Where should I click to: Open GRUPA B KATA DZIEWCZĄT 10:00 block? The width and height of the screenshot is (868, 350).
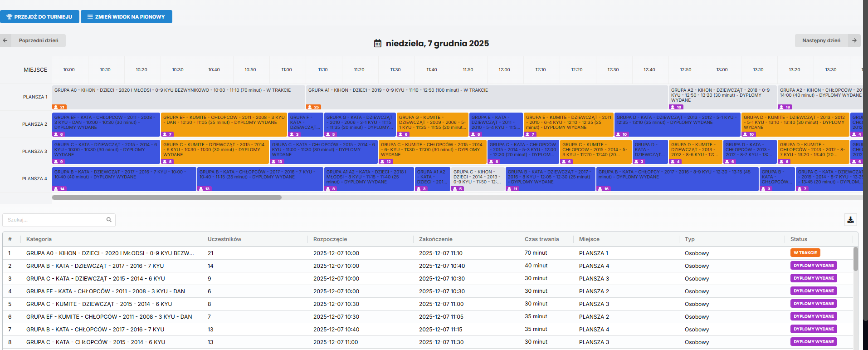[x=124, y=179]
